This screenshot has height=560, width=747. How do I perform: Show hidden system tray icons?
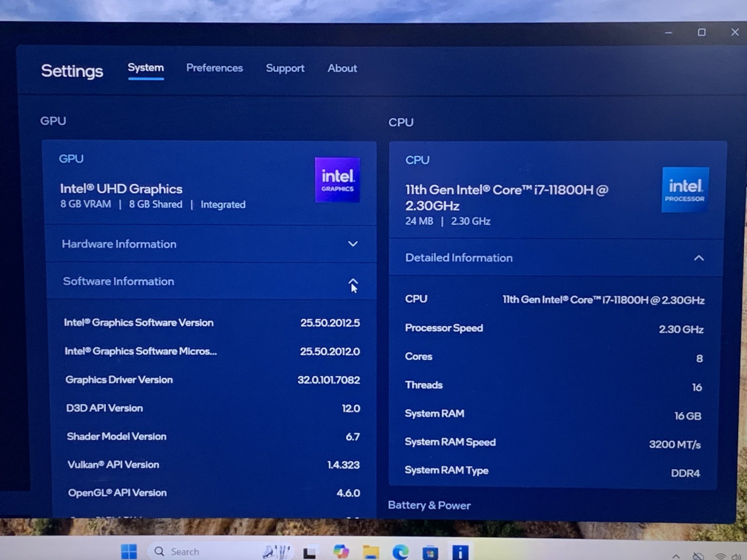(676, 556)
